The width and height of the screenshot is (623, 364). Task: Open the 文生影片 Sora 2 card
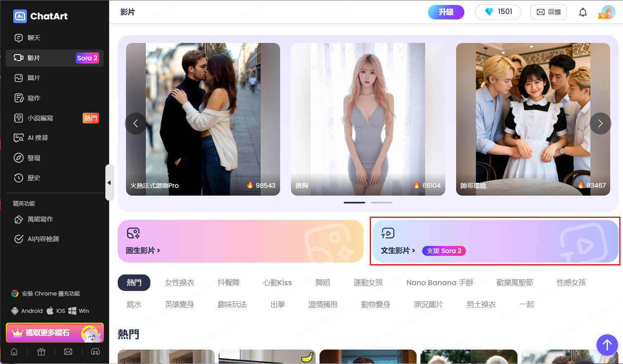[x=495, y=241]
